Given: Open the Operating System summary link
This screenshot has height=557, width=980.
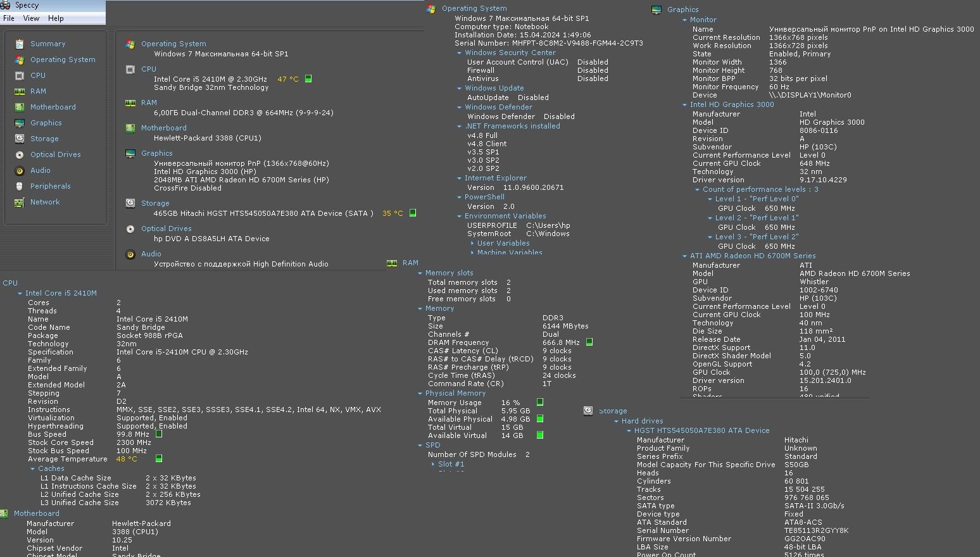Looking at the screenshot, I should 173,44.
